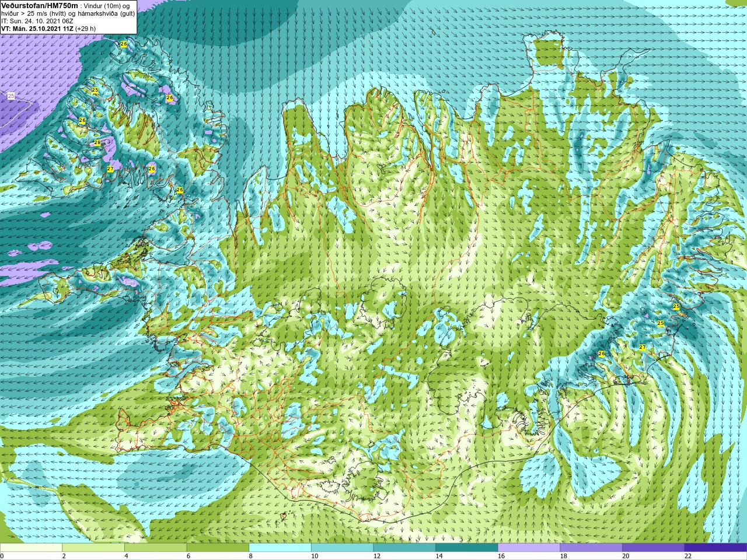Click the 6–8 m/s green legend swatch
The image size is (747, 560).
click(x=218, y=548)
